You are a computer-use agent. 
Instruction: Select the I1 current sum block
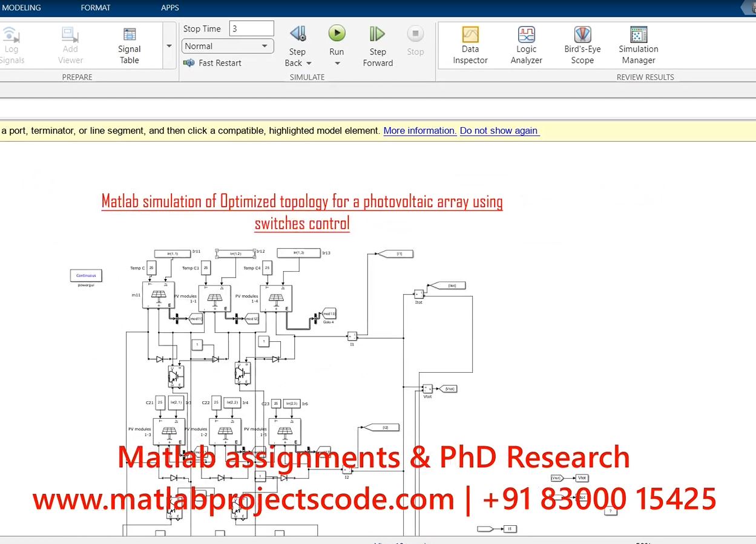click(x=352, y=336)
